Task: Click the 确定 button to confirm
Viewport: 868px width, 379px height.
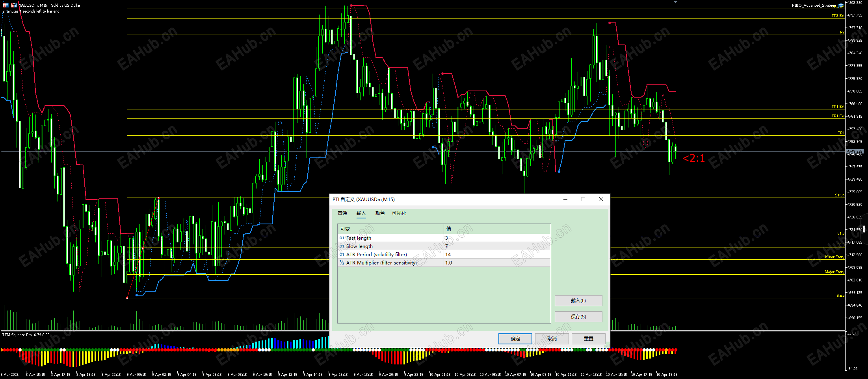Action: click(x=515, y=339)
